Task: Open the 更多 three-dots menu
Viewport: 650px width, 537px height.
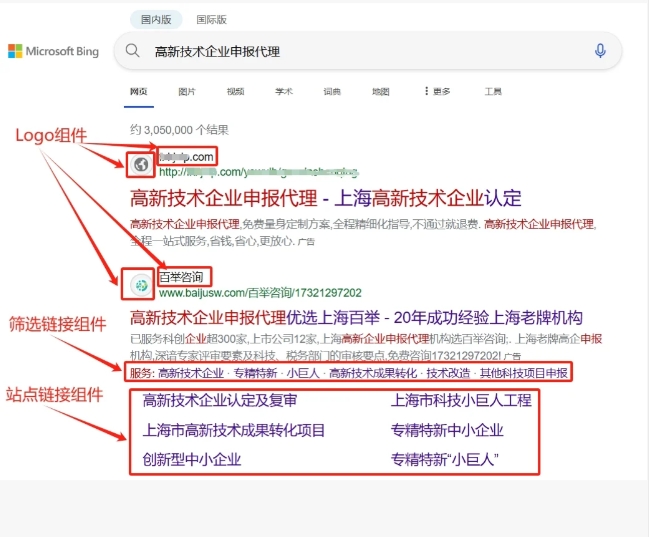Action: (x=437, y=91)
